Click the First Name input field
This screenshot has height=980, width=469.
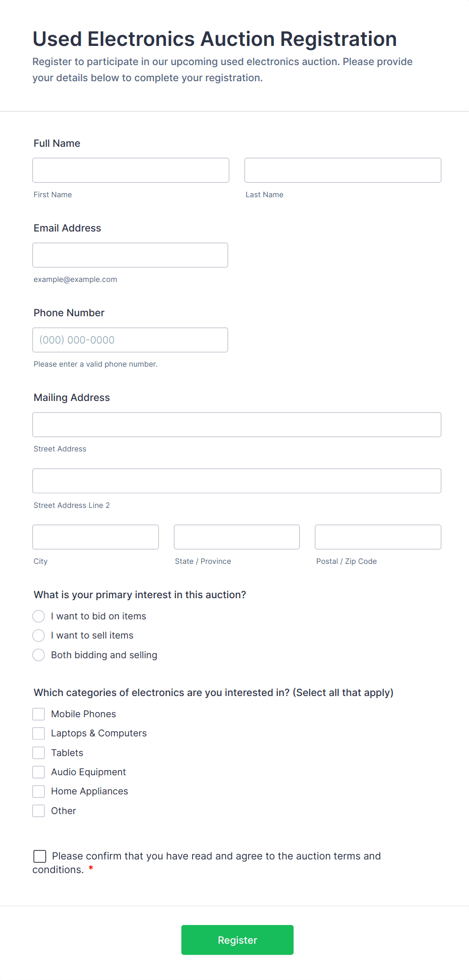point(131,170)
